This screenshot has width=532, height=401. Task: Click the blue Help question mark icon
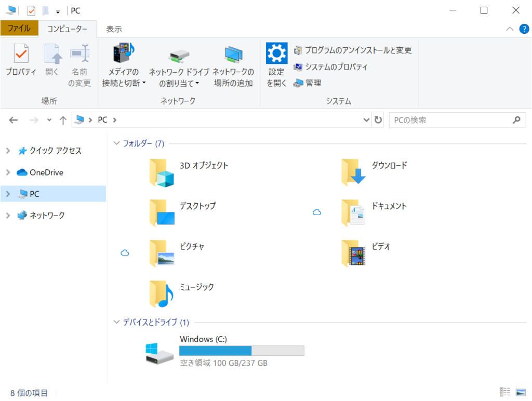click(x=524, y=29)
